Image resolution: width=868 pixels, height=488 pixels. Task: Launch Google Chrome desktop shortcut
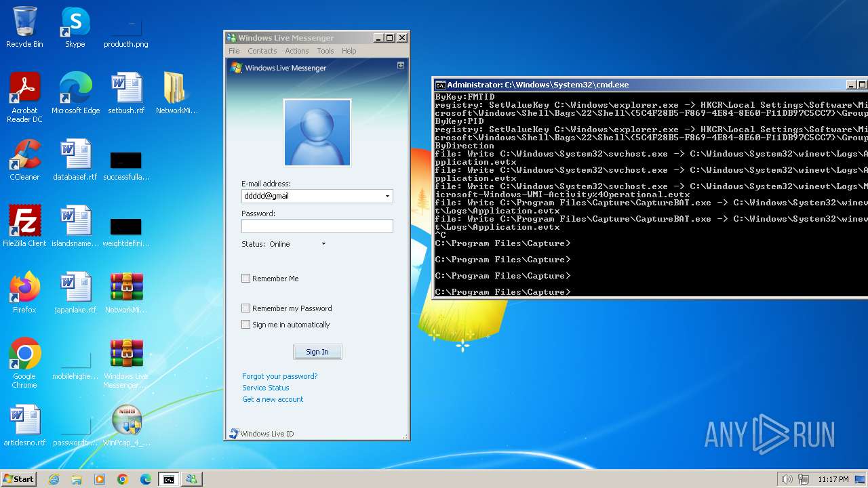pos(24,363)
